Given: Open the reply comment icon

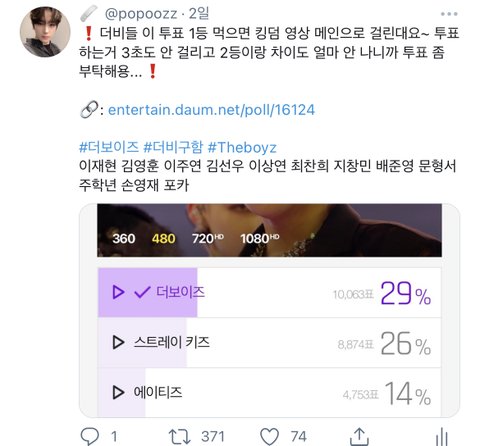Looking at the screenshot, I should pyautogui.click(x=90, y=436).
